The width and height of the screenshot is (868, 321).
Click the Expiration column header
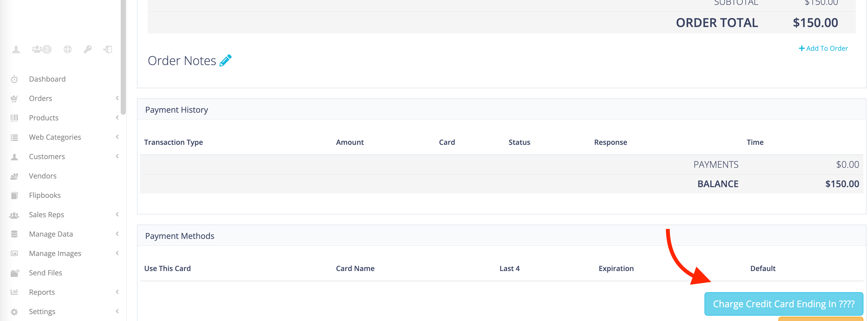[x=616, y=268]
